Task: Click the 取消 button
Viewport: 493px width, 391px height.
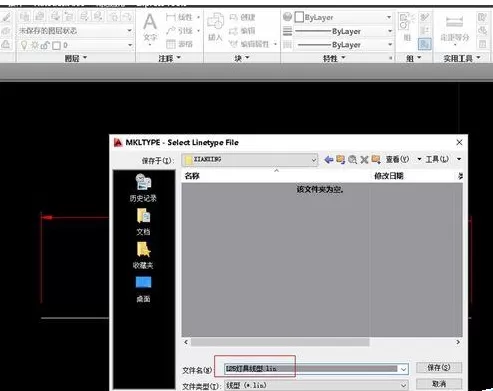Action: pos(439,384)
